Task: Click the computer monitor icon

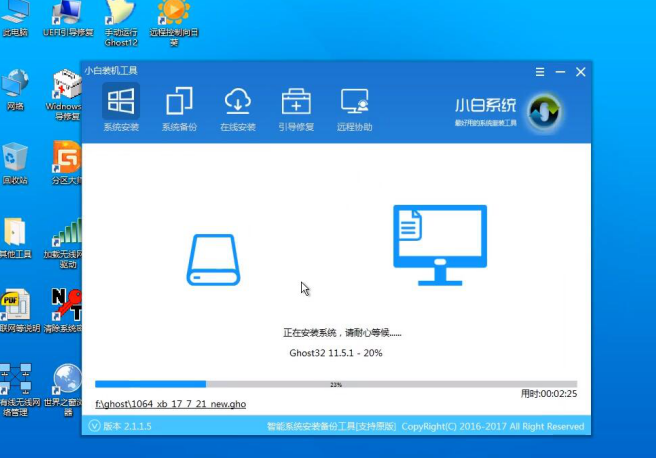Action: (440, 245)
